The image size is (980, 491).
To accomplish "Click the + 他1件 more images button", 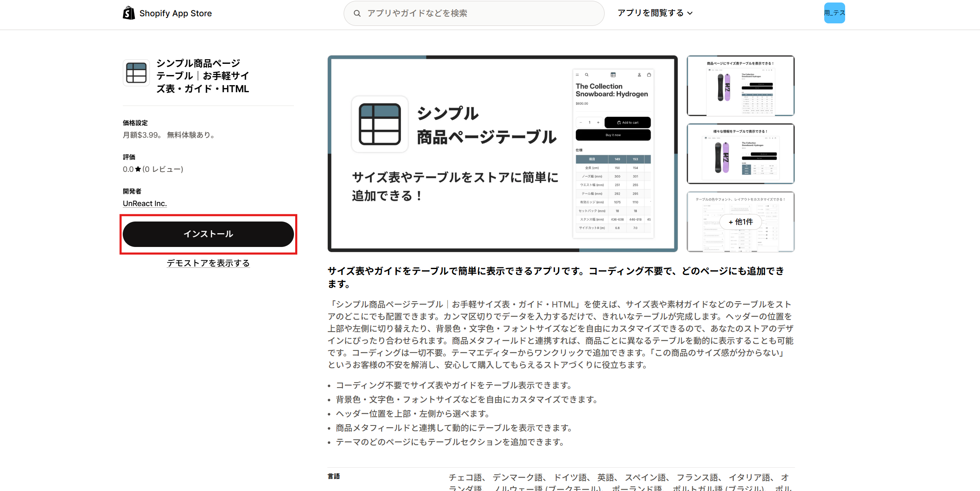I will [x=740, y=222].
